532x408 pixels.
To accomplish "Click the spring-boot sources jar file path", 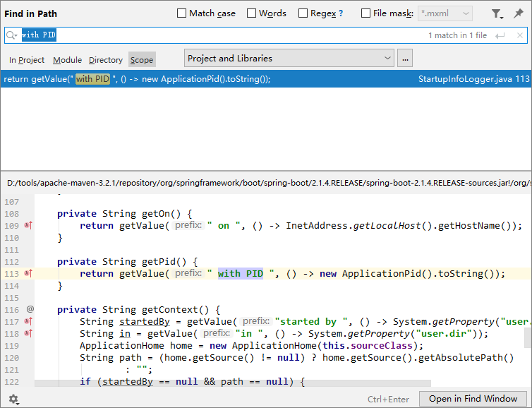I will coord(269,183).
